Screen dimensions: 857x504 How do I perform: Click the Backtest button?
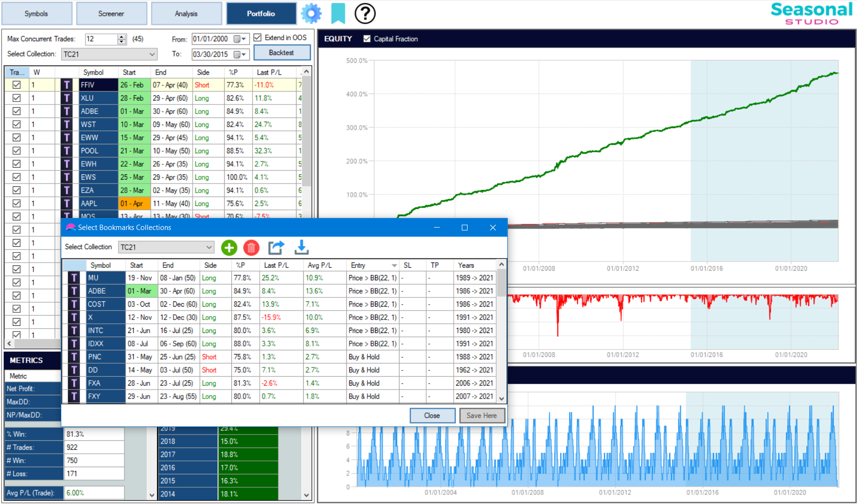pyautogui.click(x=282, y=53)
